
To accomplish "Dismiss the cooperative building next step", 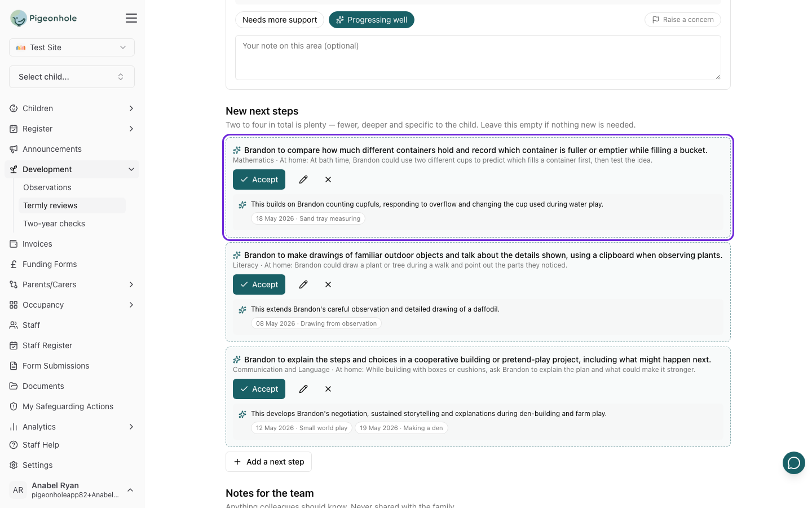I will point(328,389).
